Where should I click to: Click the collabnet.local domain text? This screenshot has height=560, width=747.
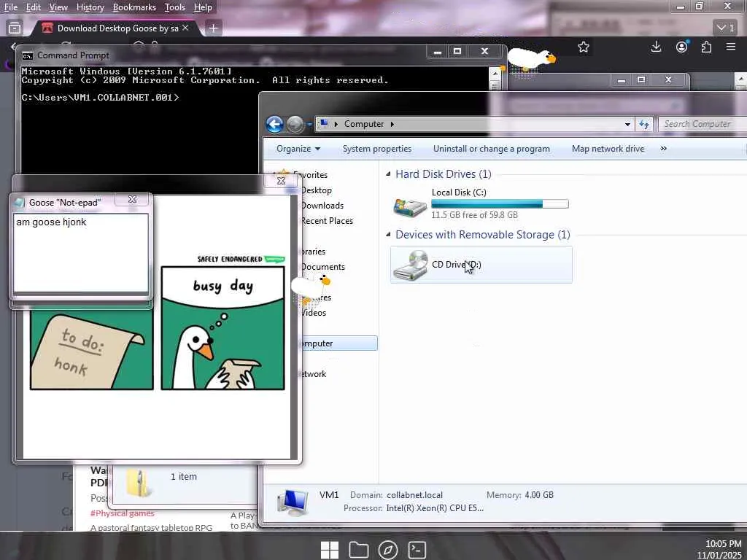click(414, 495)
